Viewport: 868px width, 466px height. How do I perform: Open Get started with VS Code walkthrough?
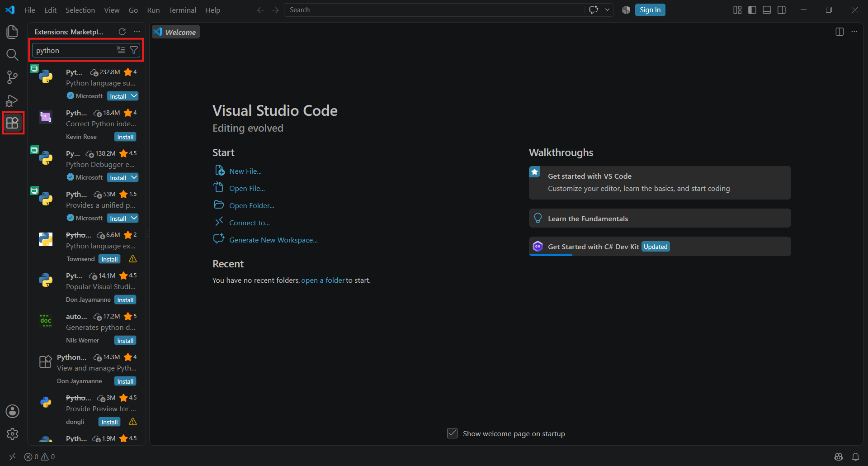tap(660, 183)
